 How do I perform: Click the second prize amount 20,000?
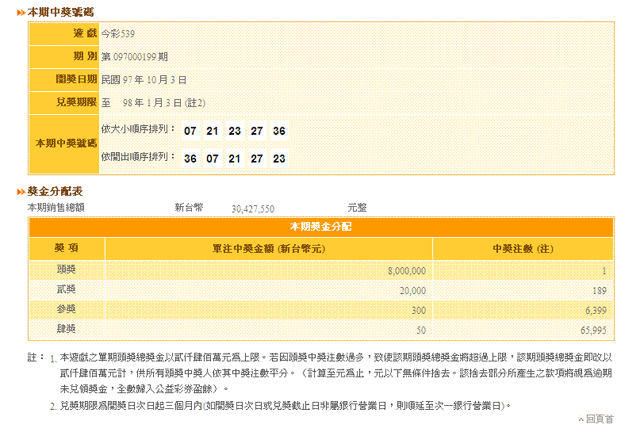tap(413, 291)
